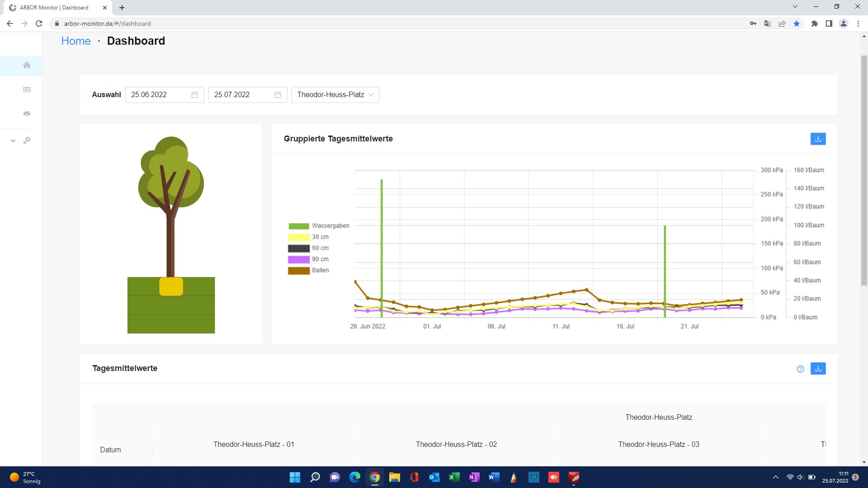
Task: Click the settings gears sidebar icon
Action: click(27, 141)
